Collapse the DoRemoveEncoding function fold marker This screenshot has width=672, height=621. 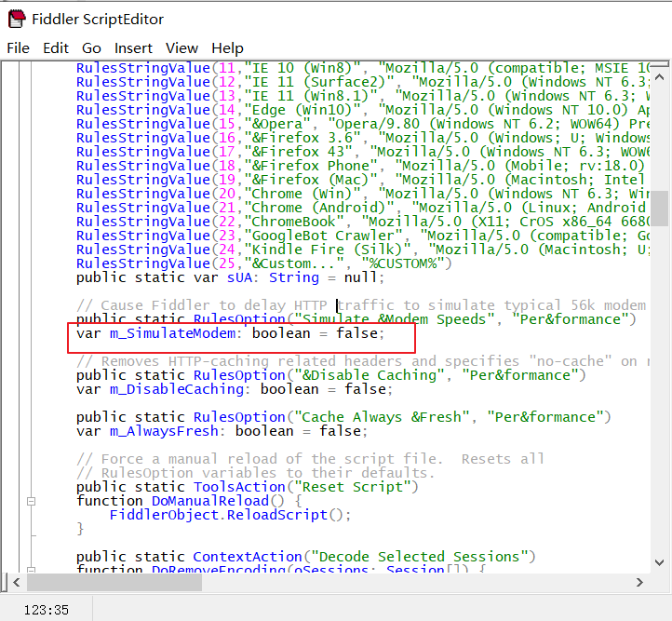31,570
